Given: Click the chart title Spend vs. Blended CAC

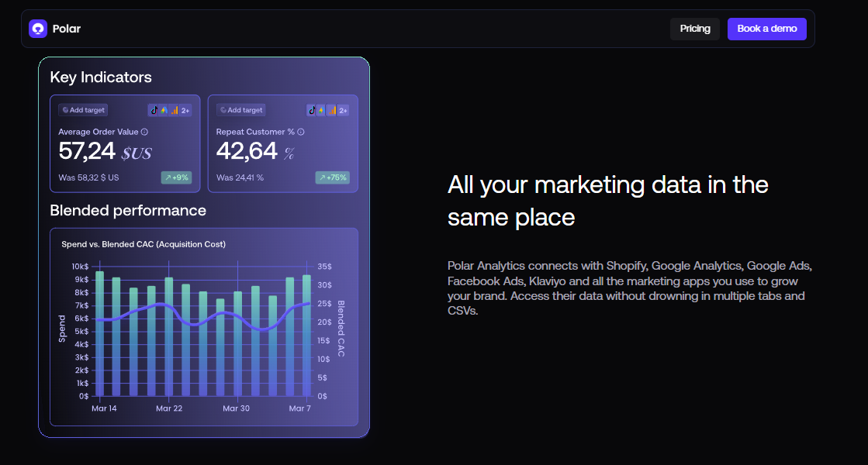Looking at the screenshot, I should (x=144, y=244).
